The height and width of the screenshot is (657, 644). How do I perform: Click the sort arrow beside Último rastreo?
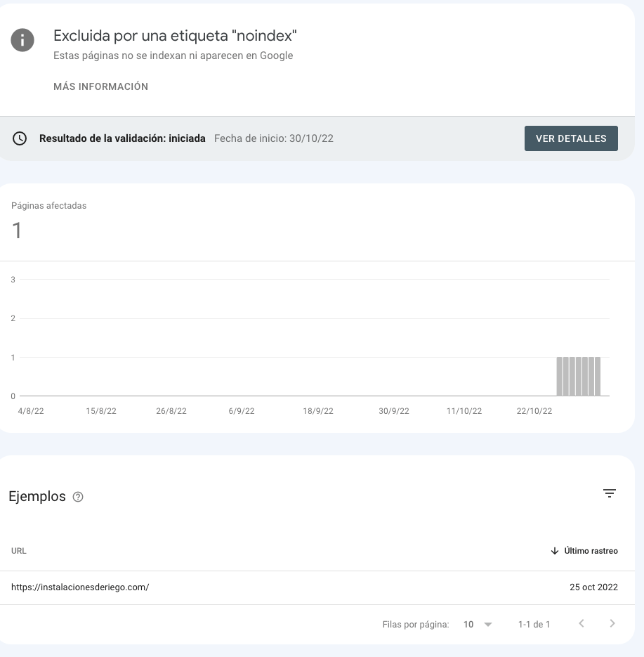tap(555, 551)
